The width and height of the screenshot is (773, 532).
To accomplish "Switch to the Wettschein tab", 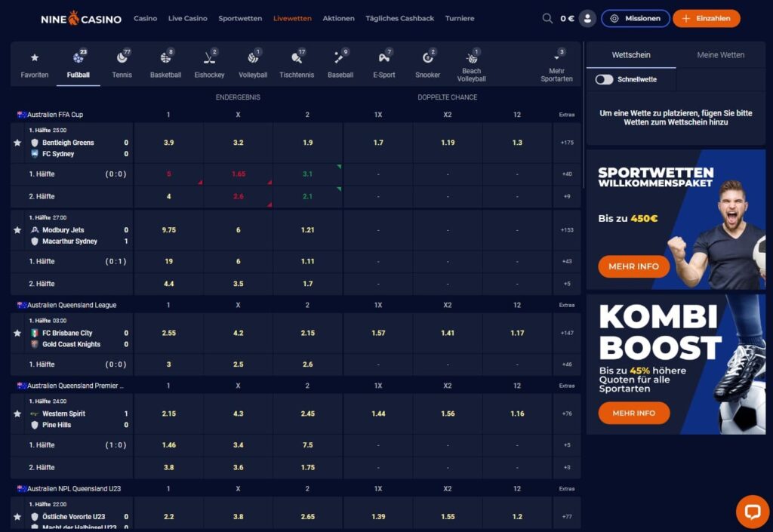I will [631, 55].
